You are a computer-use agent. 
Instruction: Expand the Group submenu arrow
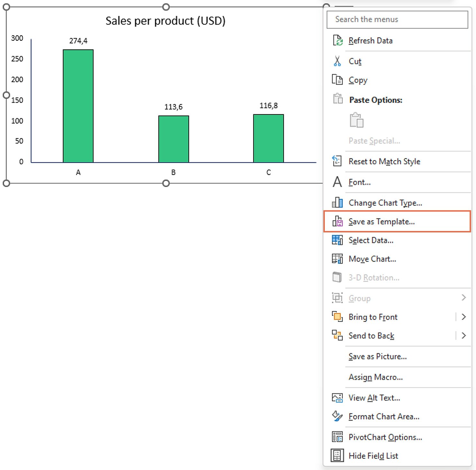[463, 298]
